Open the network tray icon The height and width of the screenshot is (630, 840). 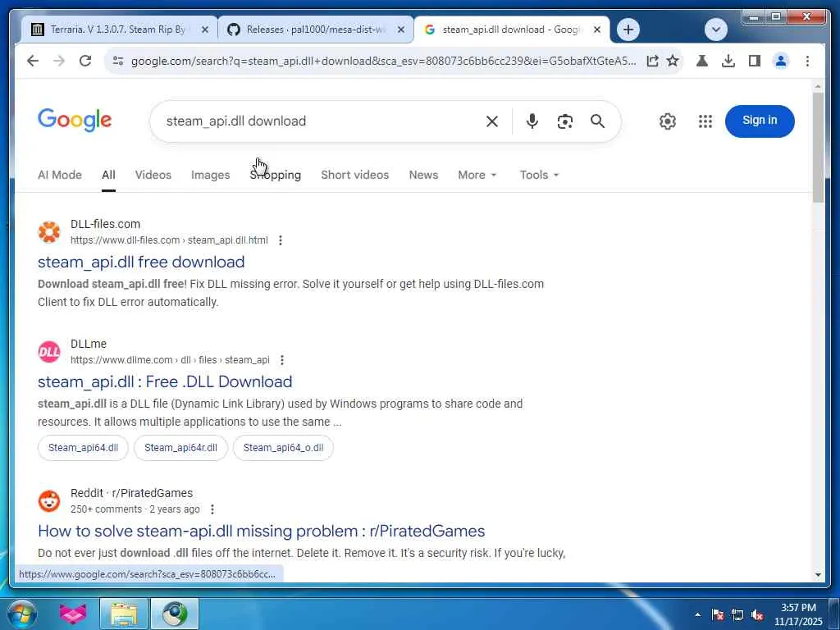pos(737,614)
